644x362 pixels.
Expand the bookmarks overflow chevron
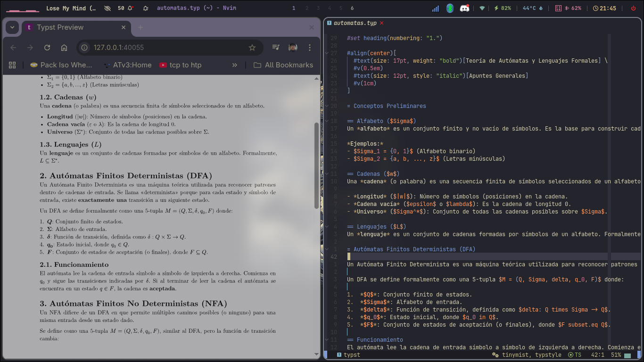[x=235, y=65]
